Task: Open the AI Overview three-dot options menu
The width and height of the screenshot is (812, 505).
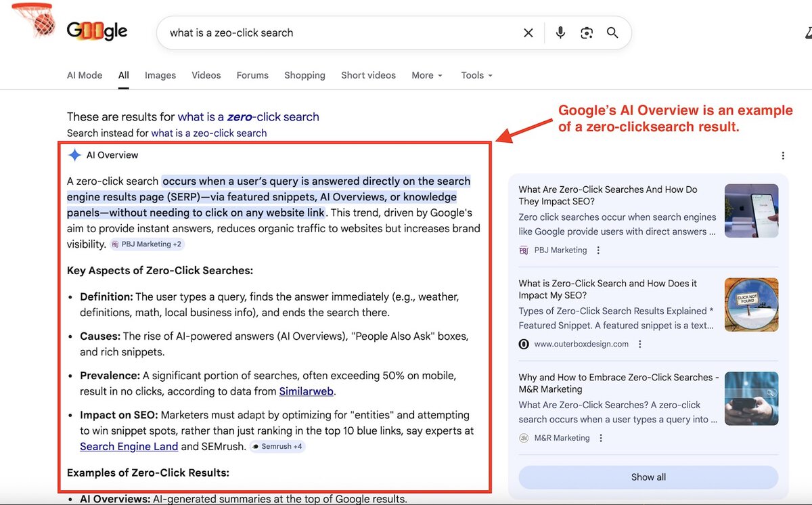Action: tap(783, 156)
